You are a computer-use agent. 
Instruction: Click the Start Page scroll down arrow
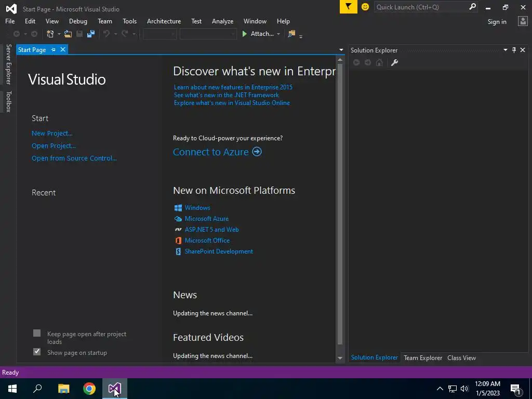340,358
